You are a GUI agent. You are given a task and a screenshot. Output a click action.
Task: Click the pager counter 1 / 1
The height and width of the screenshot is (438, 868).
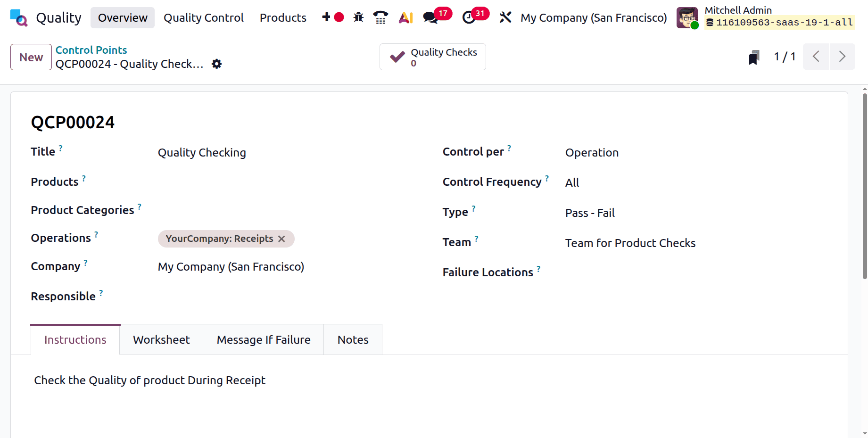click(x=785, y=57)
